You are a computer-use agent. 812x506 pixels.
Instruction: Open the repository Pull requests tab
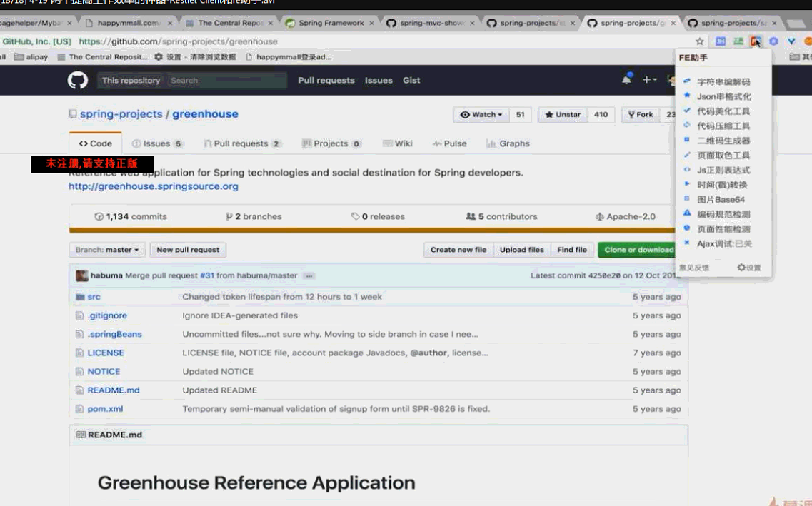point(242,143)
